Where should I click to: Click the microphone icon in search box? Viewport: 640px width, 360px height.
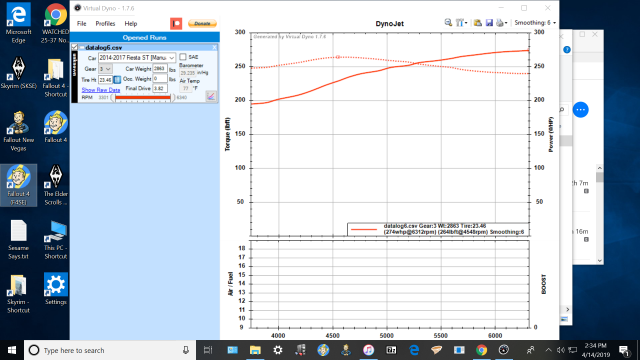point(186,350)
